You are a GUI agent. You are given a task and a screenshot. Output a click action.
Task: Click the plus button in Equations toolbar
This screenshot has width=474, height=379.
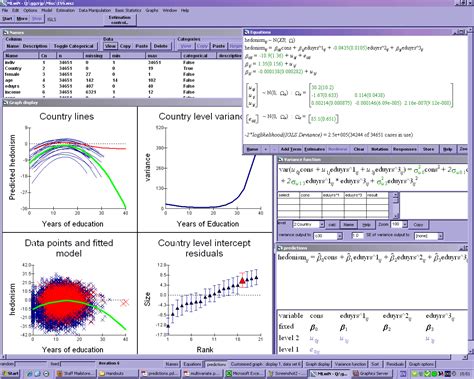(x=265, y=149)
